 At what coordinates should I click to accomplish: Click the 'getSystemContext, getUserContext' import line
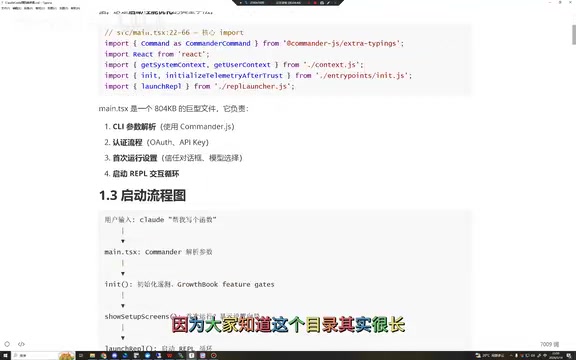(234, 65)
